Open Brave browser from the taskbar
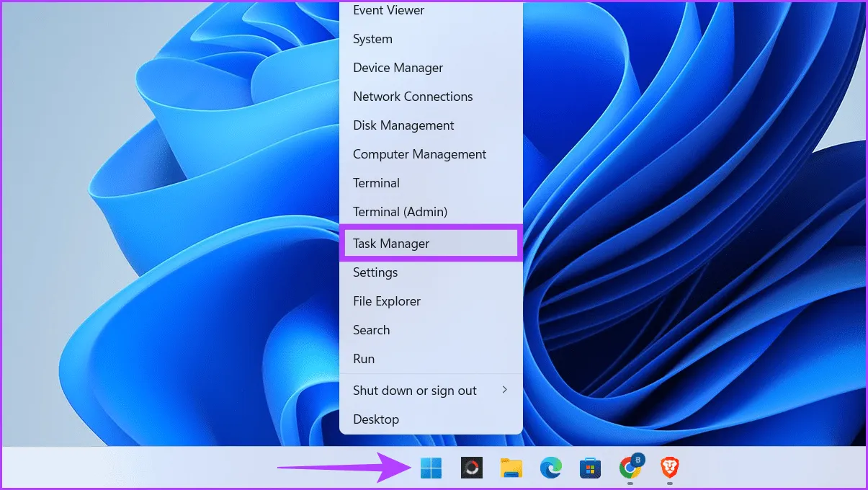Screen dimensions: 868x490 [x=670, y=468]
